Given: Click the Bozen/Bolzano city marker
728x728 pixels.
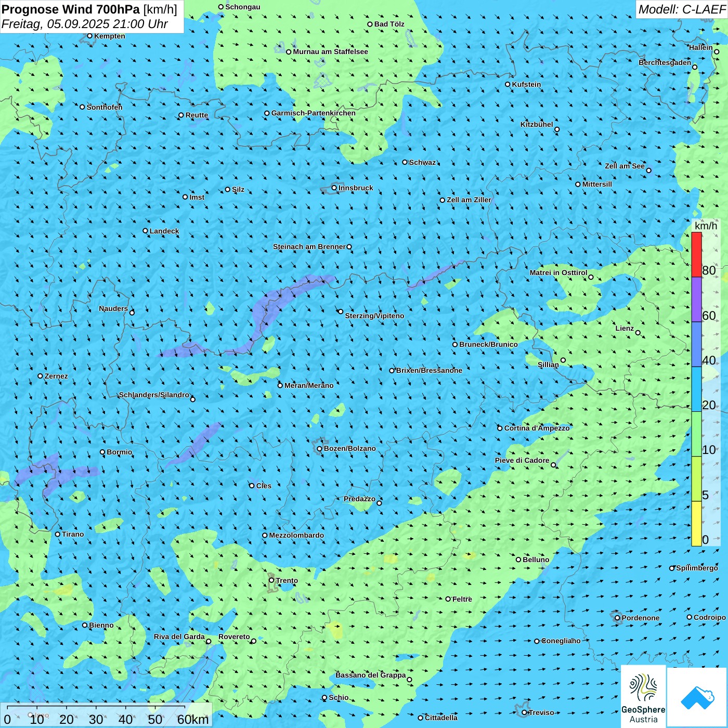Looking at the screenshot, I should tap(320, 449).
